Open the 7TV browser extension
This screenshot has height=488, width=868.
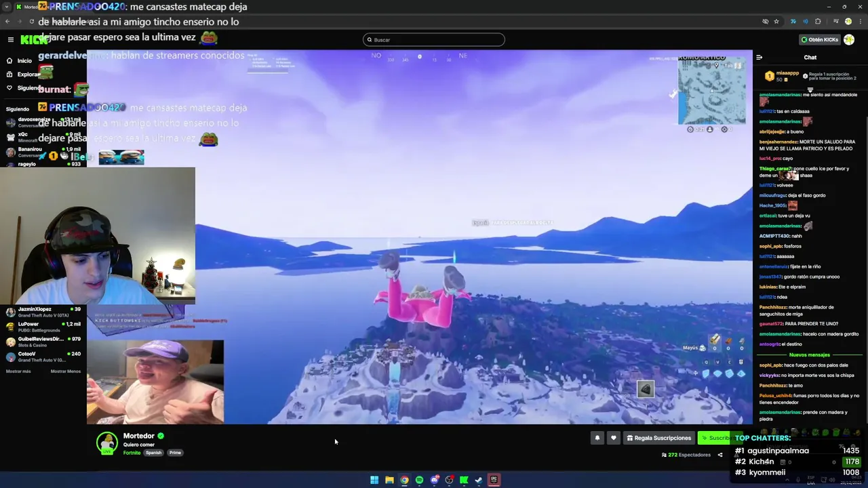pos(793,22)
